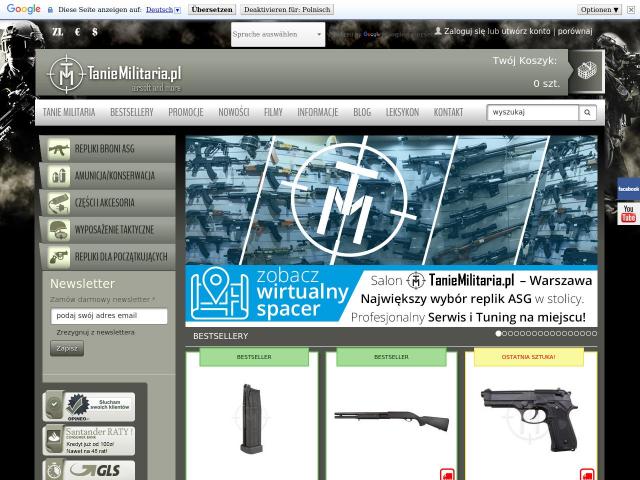640x480 pixels.
Task: Select the second banner slide dot
Action: (504, 333)
